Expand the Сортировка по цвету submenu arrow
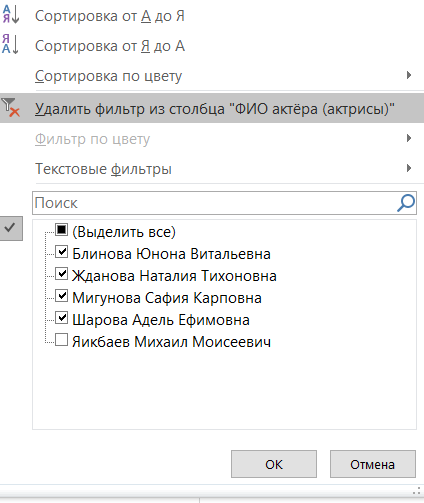The width and height of the screenshot is (424, 503). pos(409,75)
